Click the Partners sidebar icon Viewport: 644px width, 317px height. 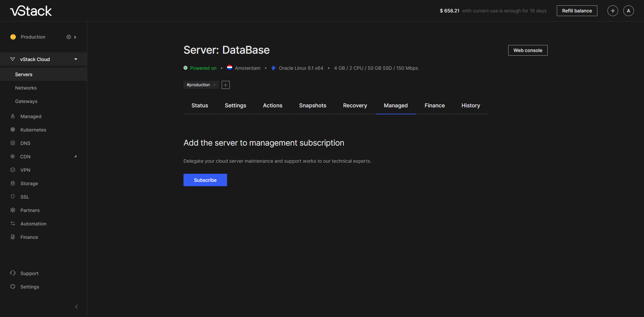point(13,210)
